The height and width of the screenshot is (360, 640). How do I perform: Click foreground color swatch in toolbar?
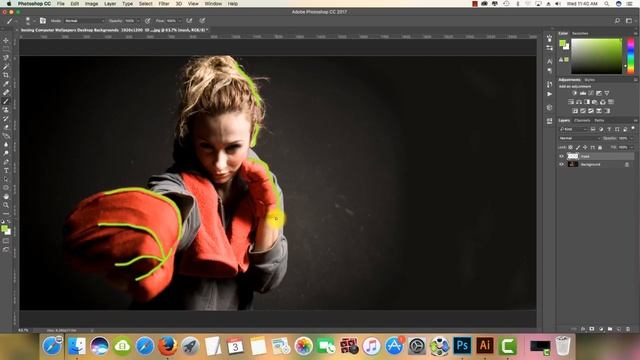[4, 229]
